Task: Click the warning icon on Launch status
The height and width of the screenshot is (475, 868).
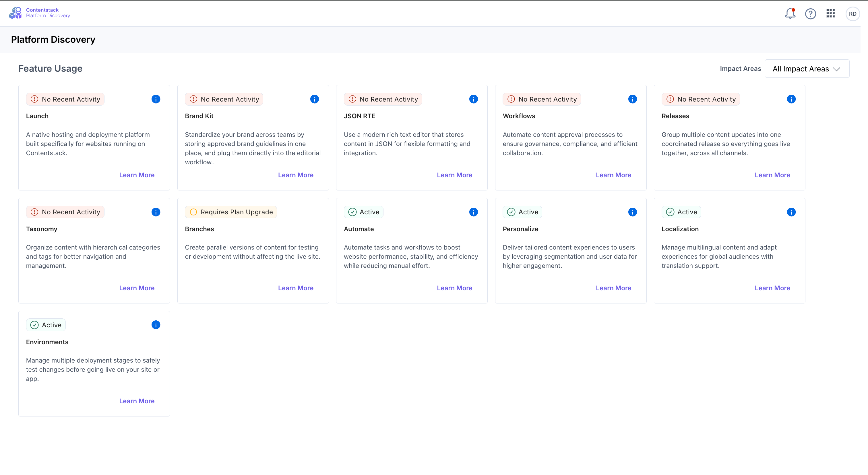Action: (x=34, y=99)
